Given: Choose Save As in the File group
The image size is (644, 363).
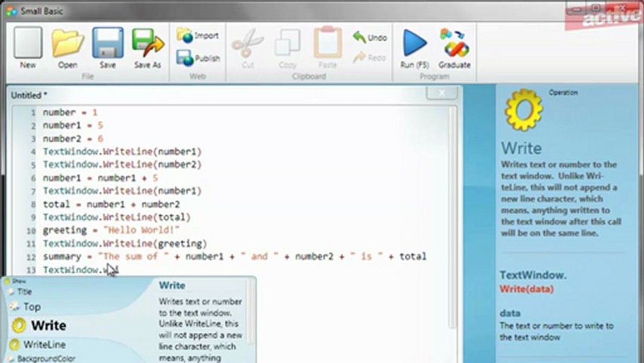Looking at the screenshot, I should pyautogui.click(x=148, y=48).
